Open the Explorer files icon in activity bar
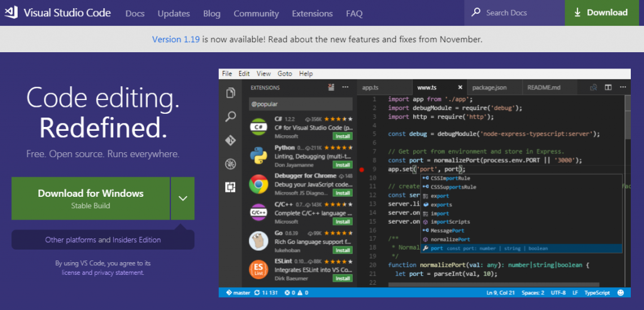The width and height of the screenshot is (644, 310). [x=231, y=93]
